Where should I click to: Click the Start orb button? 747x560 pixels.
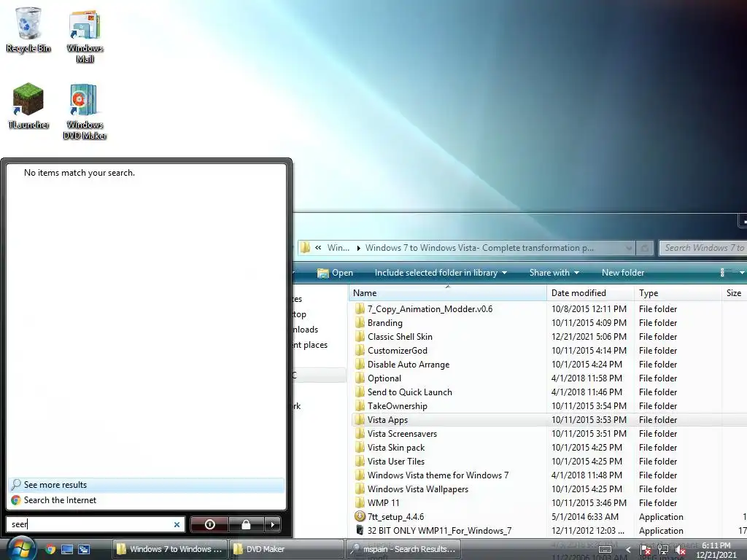tap(20, 548)
